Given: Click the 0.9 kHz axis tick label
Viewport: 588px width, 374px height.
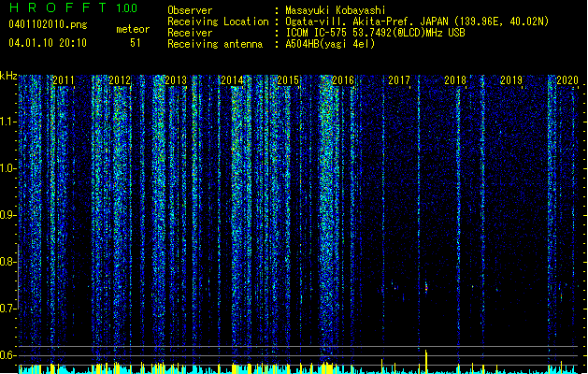Looking at the screenshot, I should pos(7,215).
